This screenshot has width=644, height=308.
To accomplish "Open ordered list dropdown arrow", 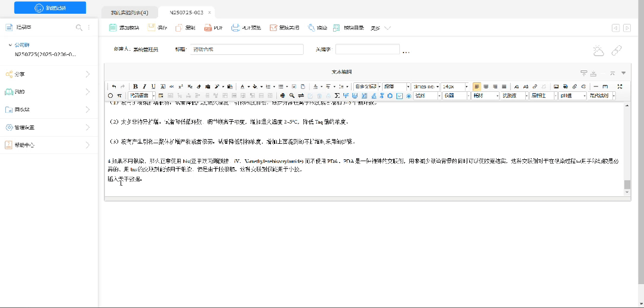I will click(x=274, y=87).
